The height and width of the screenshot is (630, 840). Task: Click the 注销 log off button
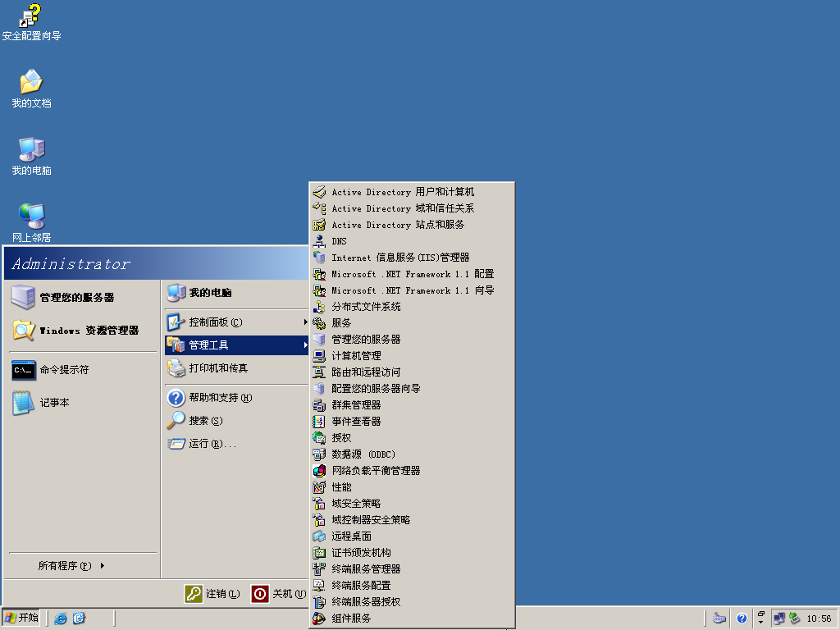click(x=212, y=594)
